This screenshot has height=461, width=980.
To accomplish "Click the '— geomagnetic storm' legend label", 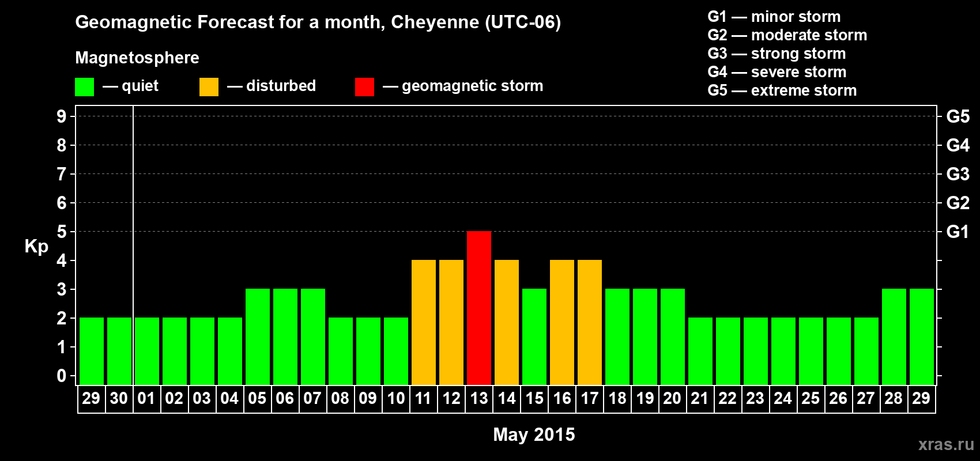I will point(463,86).
